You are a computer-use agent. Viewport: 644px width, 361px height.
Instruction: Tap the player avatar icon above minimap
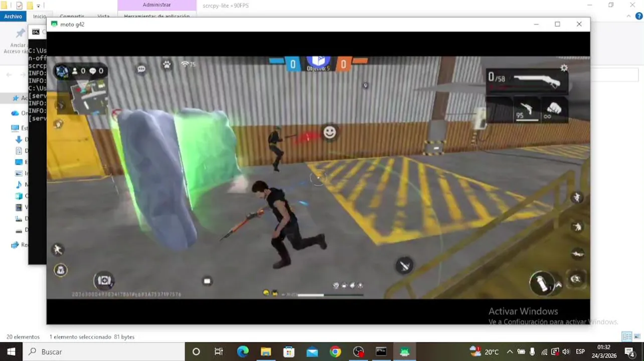(x=62, y=72)
